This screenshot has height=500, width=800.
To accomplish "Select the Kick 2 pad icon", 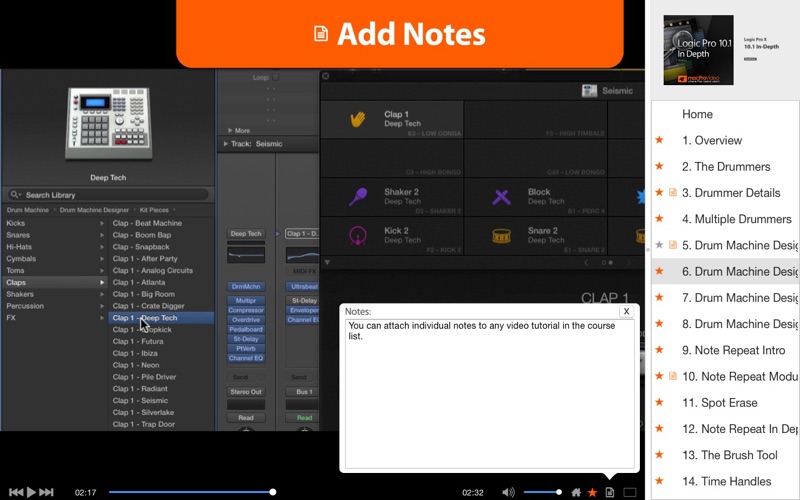I will click(x=358, y=236).
